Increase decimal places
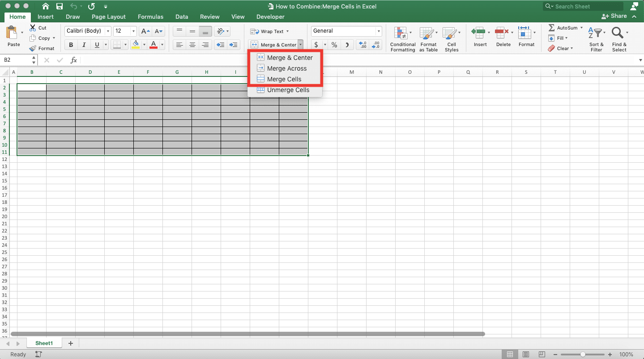The image size is (644, 359). [362, 45]
